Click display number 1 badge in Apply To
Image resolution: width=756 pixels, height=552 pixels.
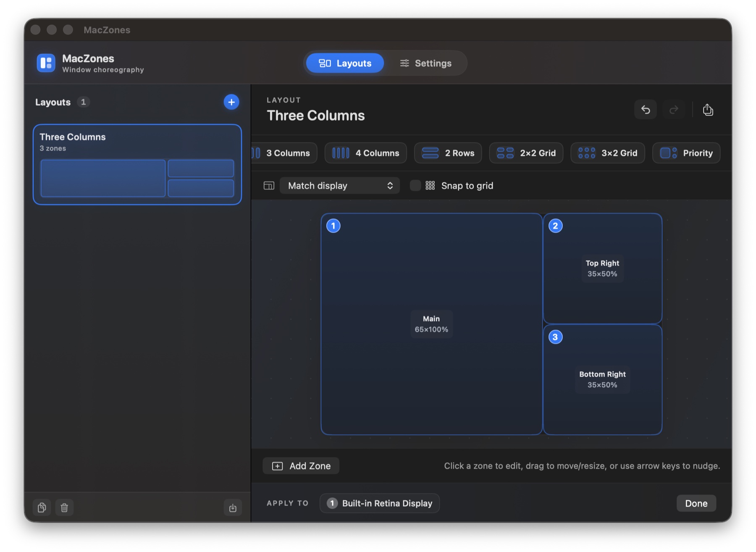332,503
